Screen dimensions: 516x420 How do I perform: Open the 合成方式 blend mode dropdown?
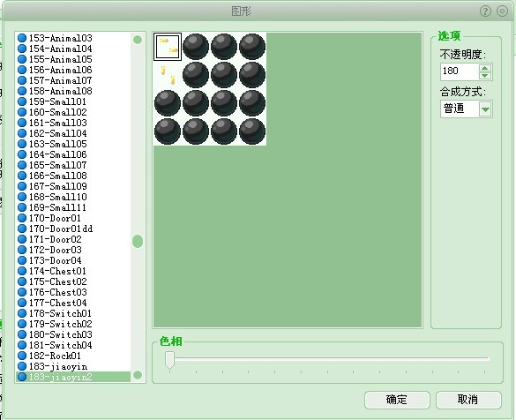485,109
